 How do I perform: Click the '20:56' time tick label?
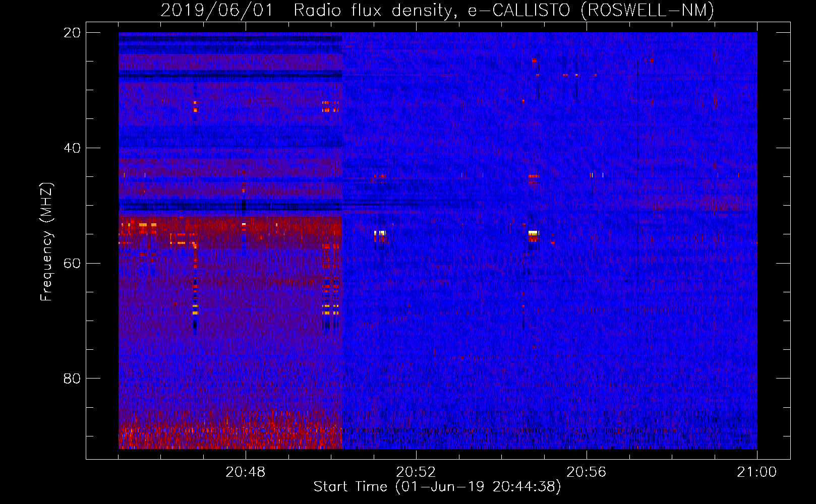(587, 472)
